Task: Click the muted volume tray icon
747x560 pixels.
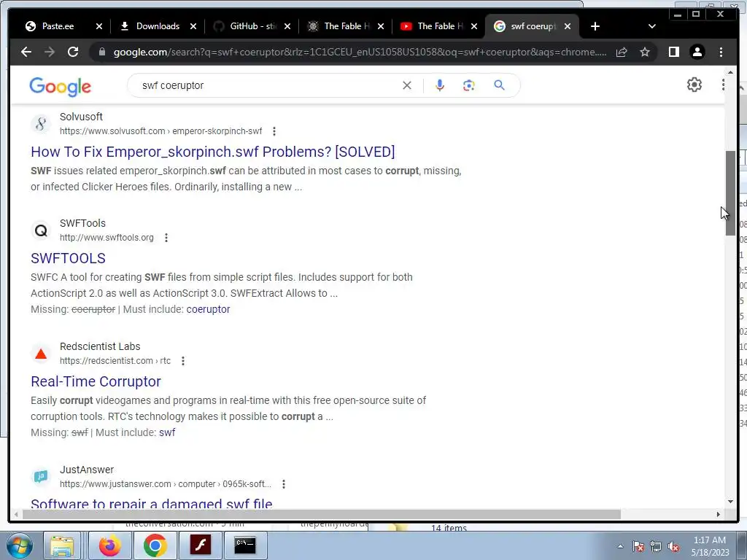Action: 673,547
